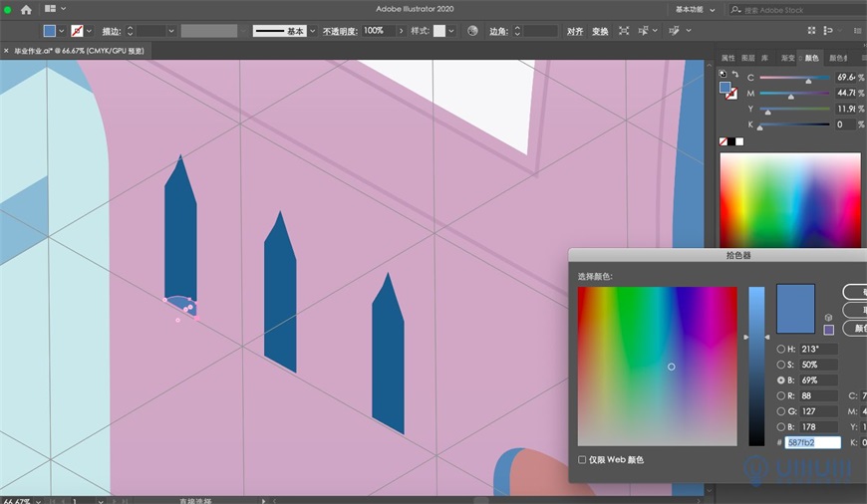
Task: Switch to the 属性 properties tab
Action: click(x=728, y=58)
